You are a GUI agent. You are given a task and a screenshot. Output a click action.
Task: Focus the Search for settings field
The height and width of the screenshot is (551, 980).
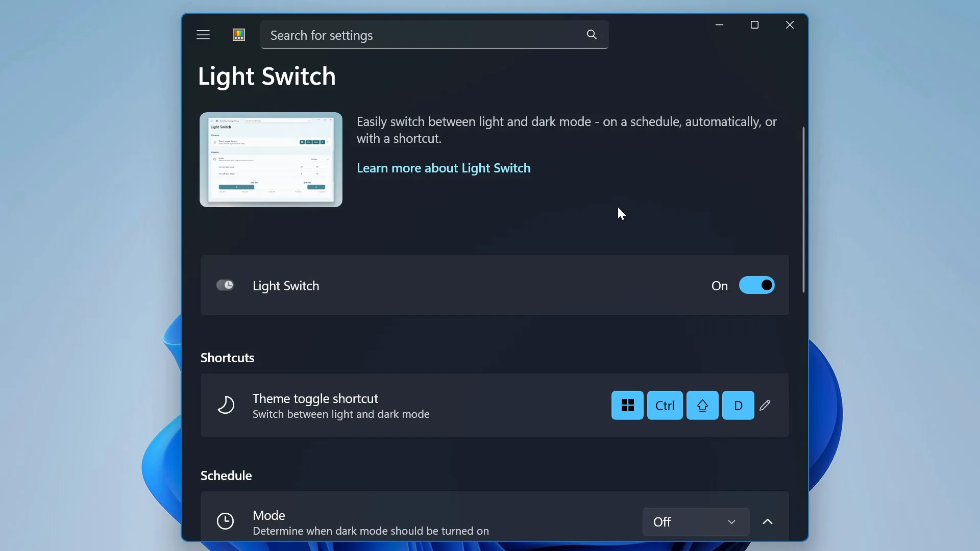(x=434, y=35)
